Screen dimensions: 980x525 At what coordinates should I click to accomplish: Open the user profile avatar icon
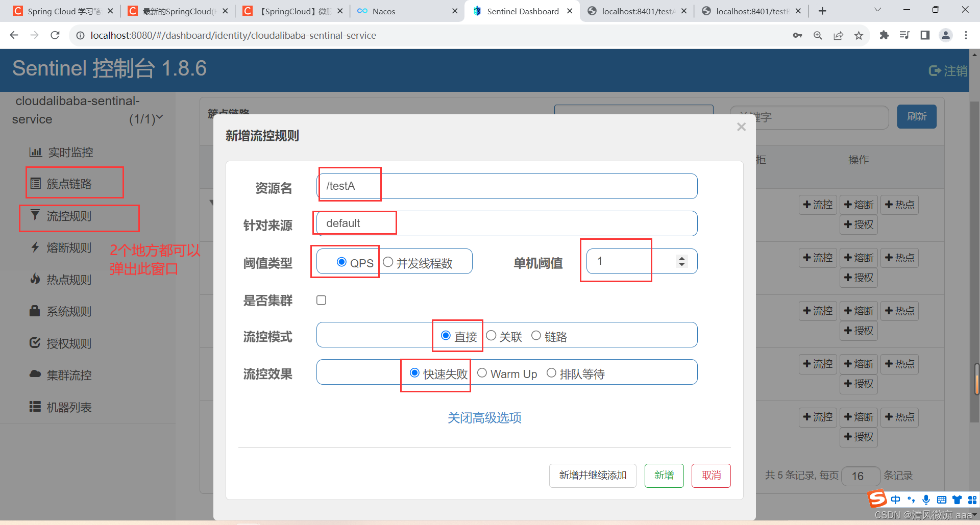946,35
